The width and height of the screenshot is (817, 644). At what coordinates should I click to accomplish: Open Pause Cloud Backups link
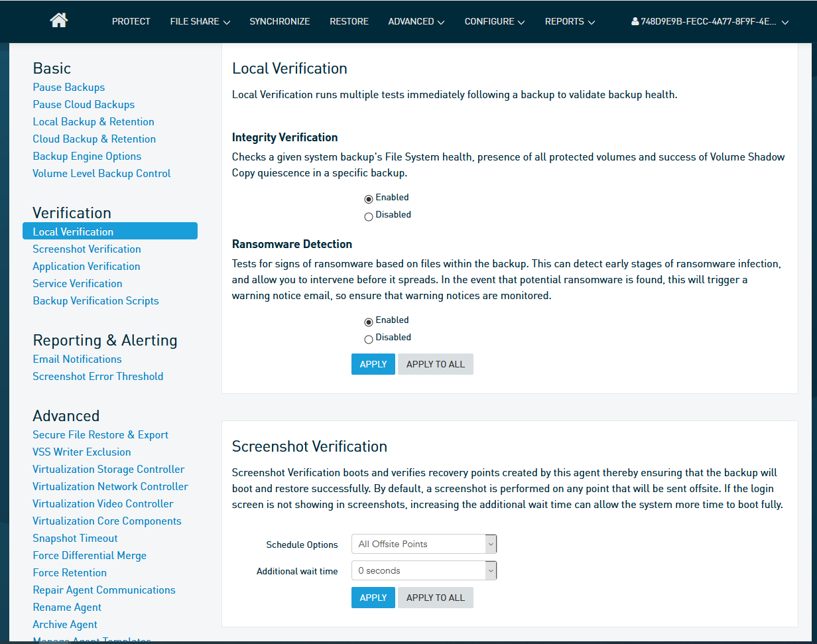84,104
